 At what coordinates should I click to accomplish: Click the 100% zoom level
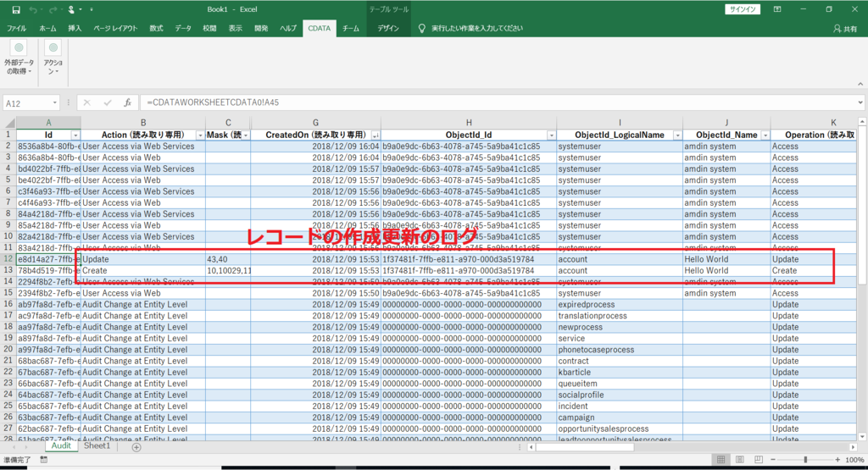click(854, 460)
